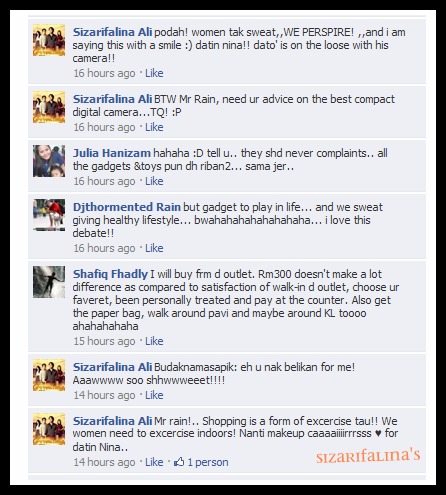Screen dimensions: 446x495
Task: Click Shafiq Fhadly's profile picture
Action: (x=49, y=282)
